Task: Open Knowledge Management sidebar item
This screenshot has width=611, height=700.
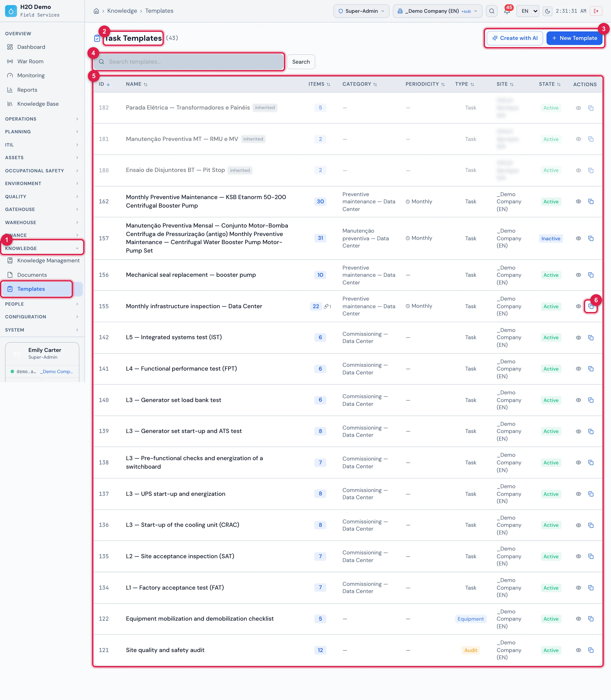Action: 42,261
